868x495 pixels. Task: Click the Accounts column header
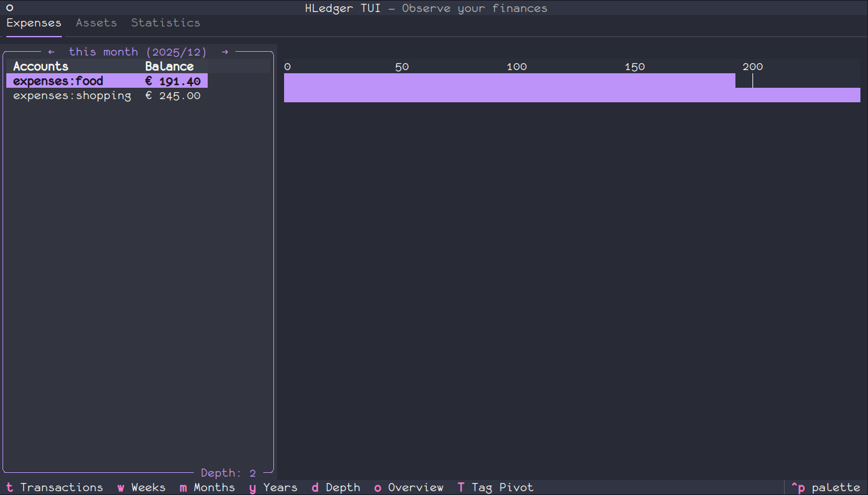pyautogui.click(x=40, y=66)
